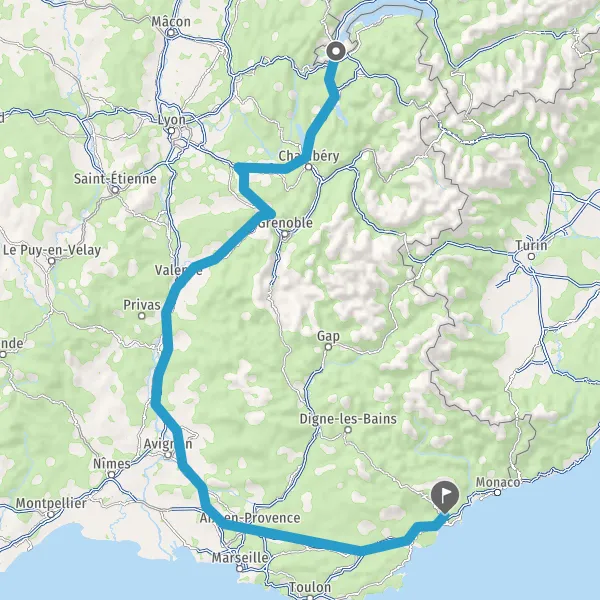Click the finish flag marker
600x600 pixels.
point(445,497)
